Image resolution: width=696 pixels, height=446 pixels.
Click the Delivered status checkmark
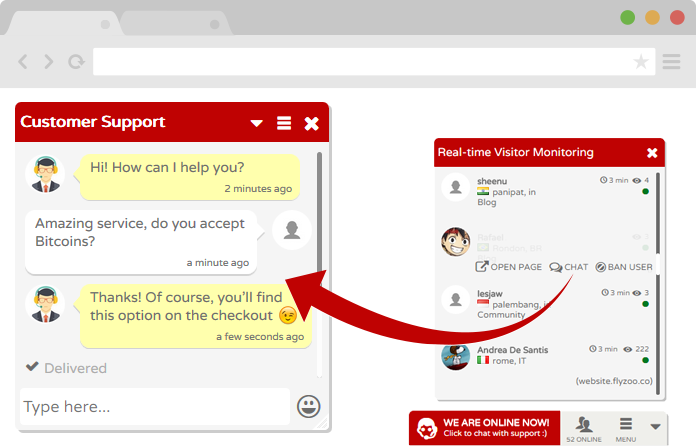tap(32, 367)
